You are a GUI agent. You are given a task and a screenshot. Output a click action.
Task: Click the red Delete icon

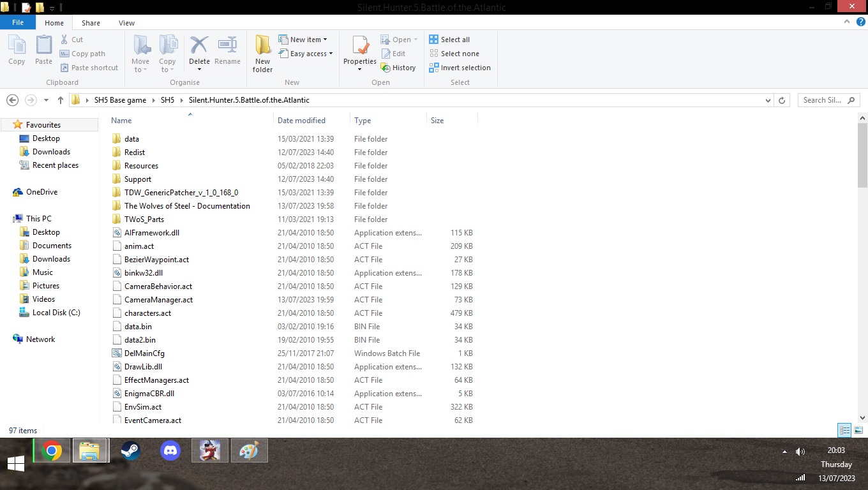coord(199,45)
